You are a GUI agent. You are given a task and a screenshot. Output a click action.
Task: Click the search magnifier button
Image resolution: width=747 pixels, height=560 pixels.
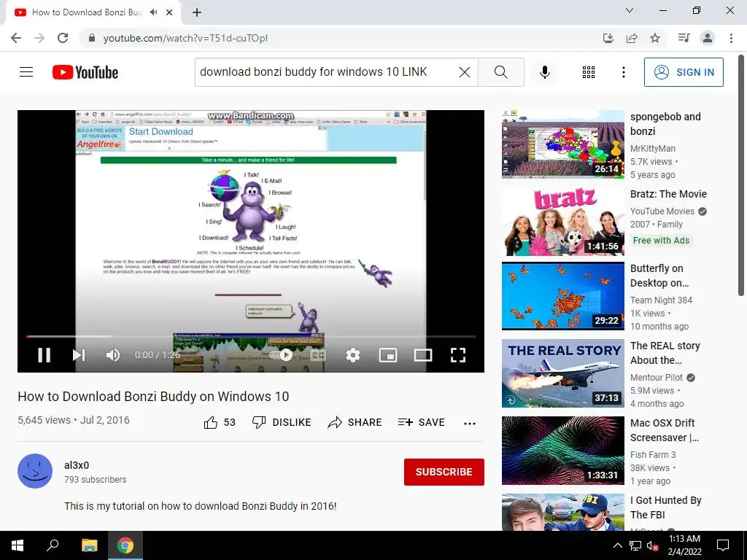click(500, 72)
